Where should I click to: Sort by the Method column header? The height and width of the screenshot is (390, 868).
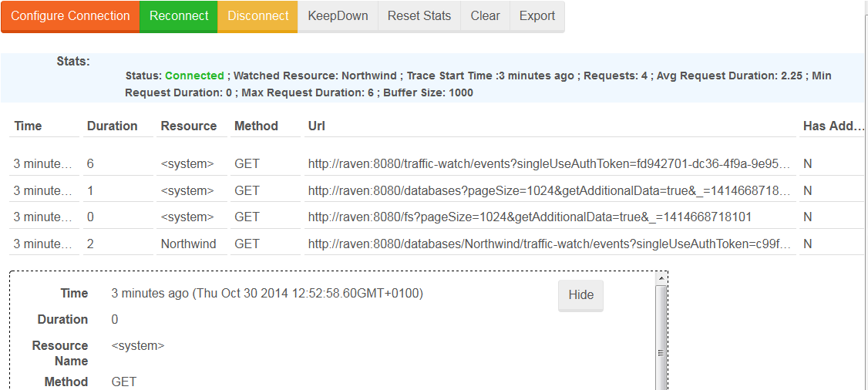point(256,126)
